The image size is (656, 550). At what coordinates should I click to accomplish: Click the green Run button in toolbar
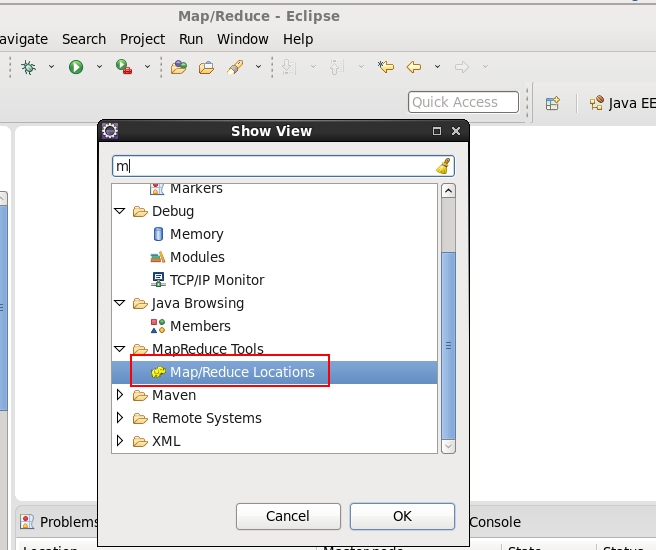(76, 67)
